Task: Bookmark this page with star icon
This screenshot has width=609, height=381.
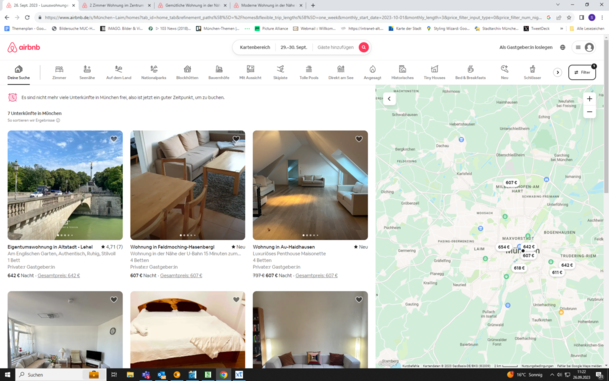Action: point(569,17)
